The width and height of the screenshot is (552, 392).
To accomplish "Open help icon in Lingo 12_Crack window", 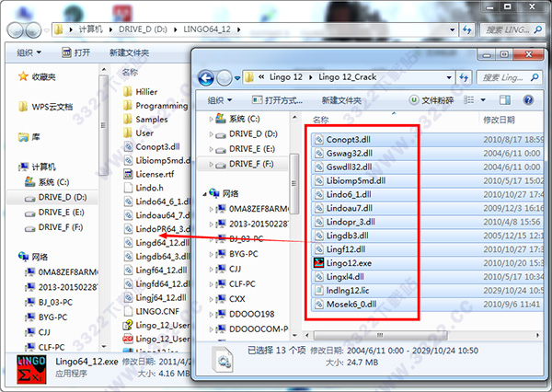I will pyautogui.click(x=528, y=100).
